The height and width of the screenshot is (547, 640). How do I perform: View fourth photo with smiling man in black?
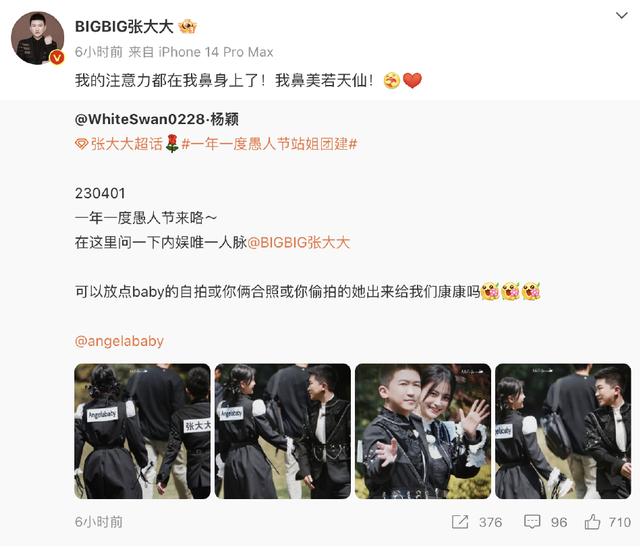(x=563, y=431)
